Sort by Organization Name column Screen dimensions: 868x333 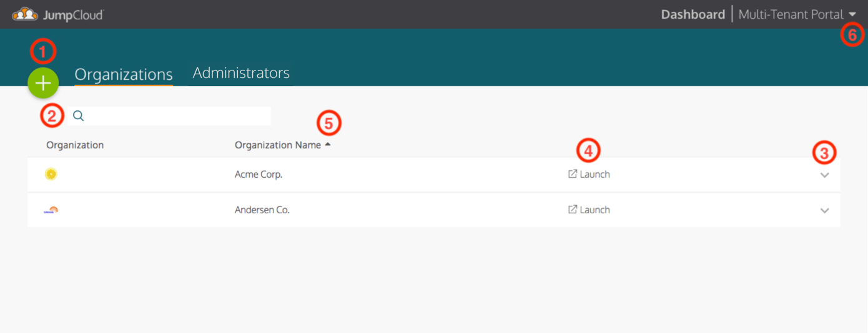(x=282, y=145)
